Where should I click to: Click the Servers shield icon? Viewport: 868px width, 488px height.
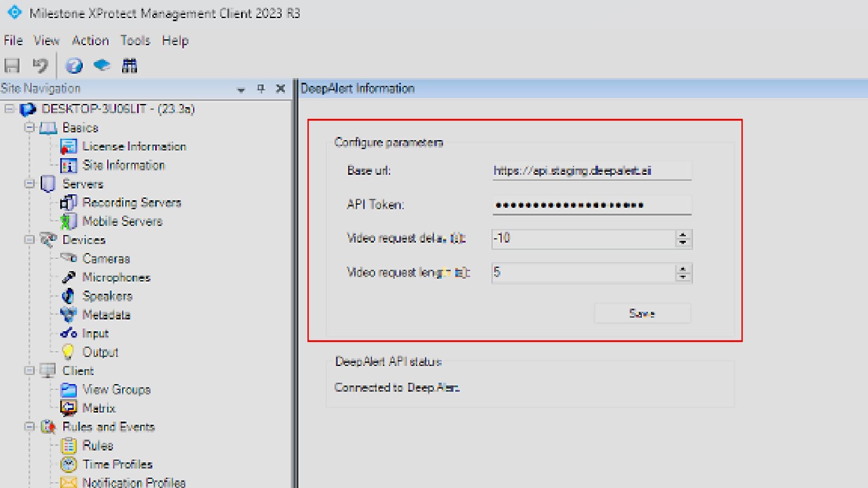pyautogui.click(x=48, y=184)
